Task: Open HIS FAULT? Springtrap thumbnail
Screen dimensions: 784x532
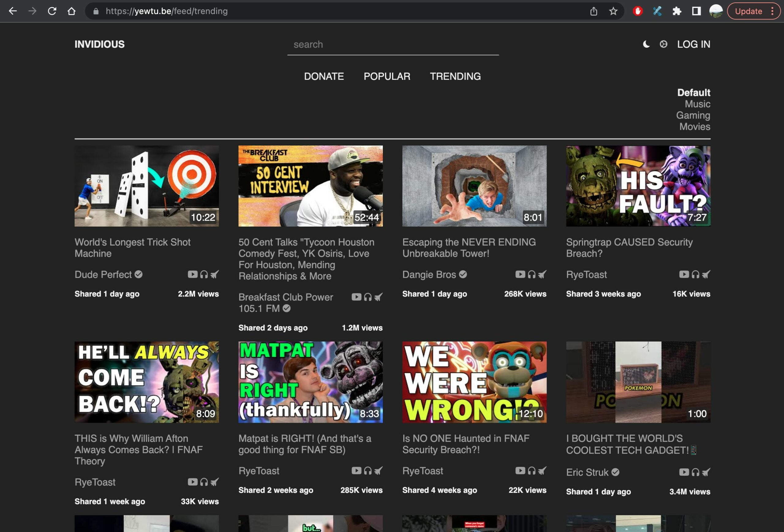Action: pyautogui.click(x=638, y=186)
